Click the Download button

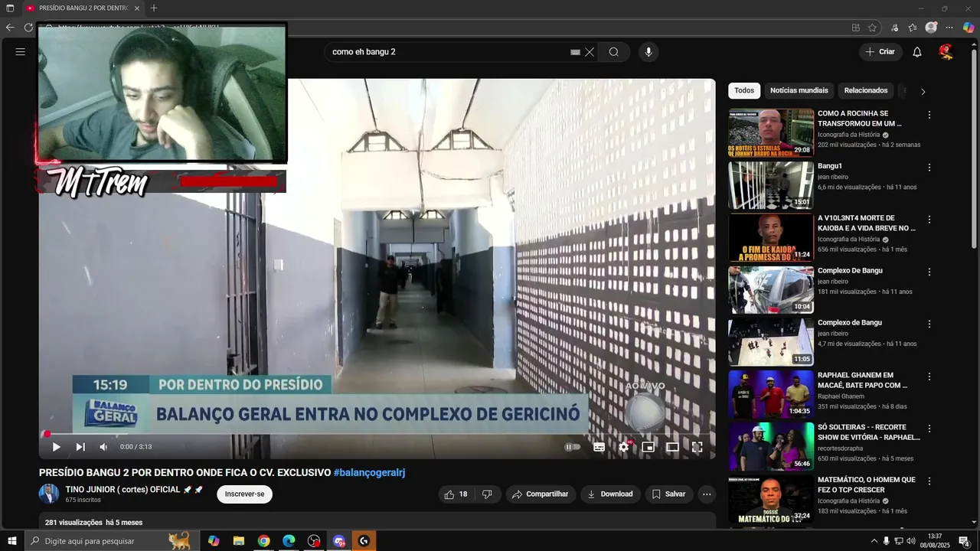(x=610, y=494)
